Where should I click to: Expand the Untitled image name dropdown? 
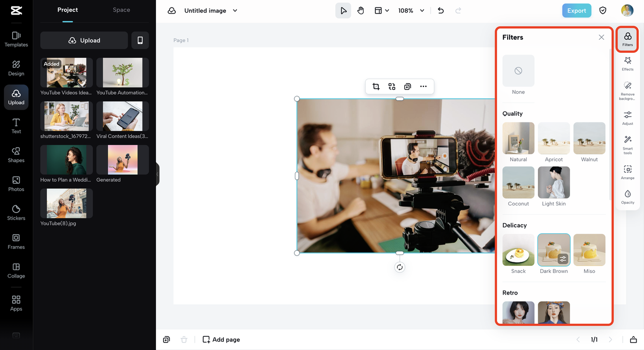235,11
